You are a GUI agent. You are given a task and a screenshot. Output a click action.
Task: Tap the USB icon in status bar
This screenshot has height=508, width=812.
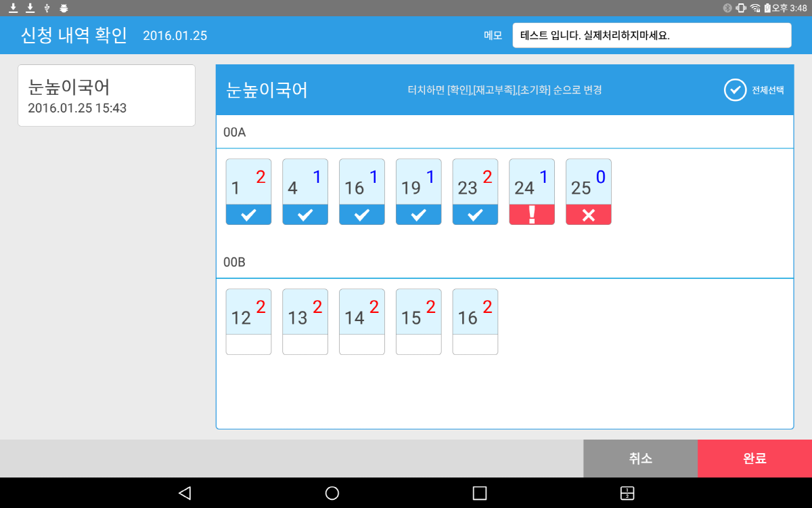tap(47, 8)
